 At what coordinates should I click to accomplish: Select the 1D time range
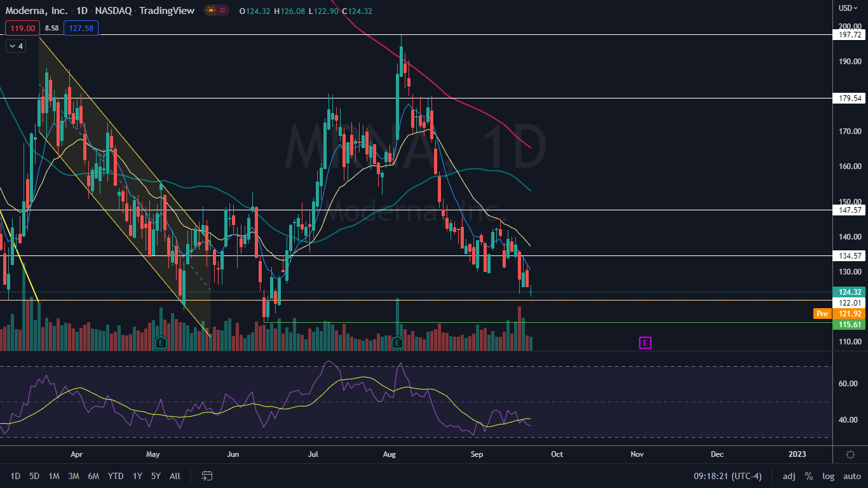pos(15,476)
